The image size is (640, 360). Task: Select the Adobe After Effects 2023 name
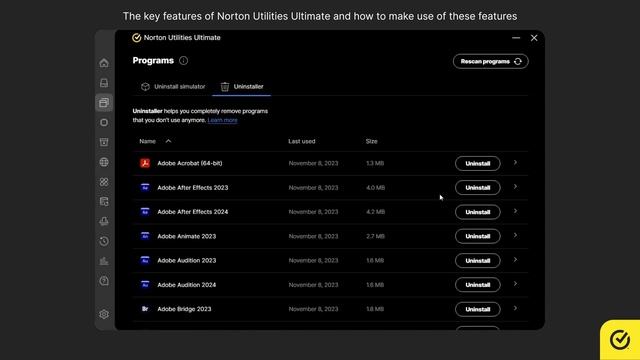point(193,188)
